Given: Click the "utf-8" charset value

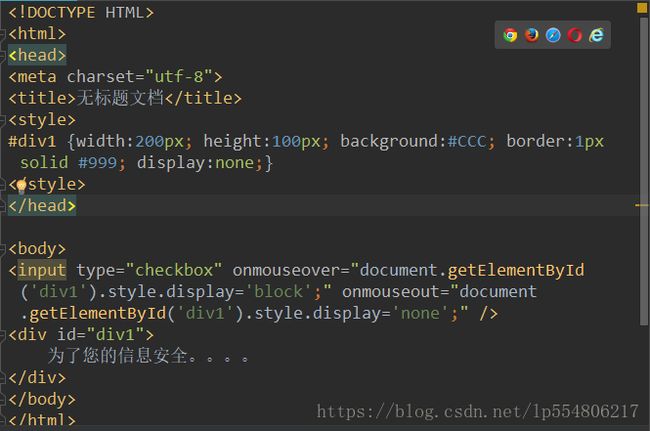Looking at the screenshot, I should (179, 77).
